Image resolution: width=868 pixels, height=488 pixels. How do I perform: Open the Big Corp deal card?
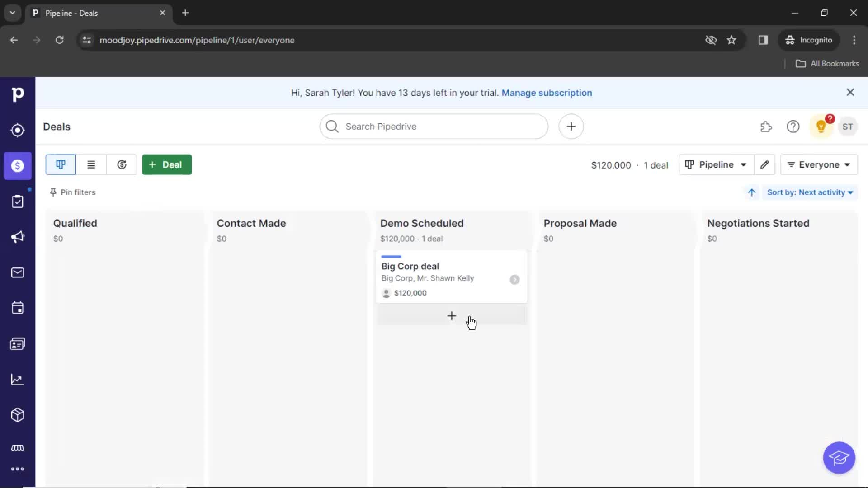click(x=452, y=277)
